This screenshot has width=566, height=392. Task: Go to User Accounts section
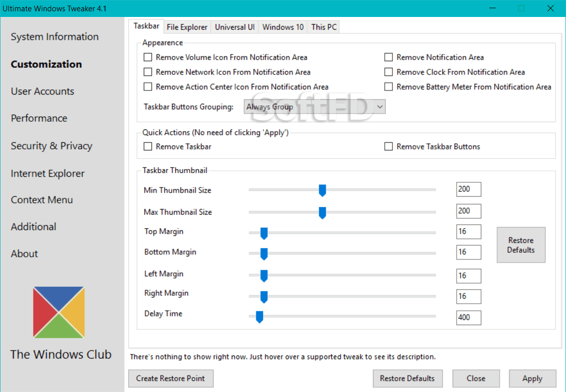tap(43, 91)
